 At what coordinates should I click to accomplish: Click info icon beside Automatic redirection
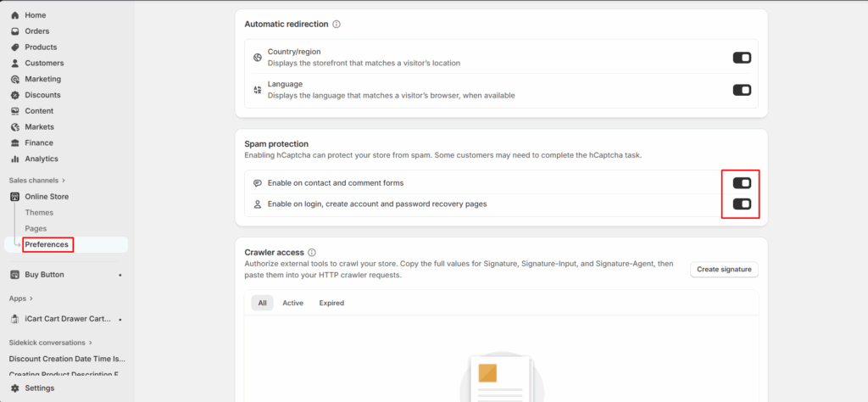[x=337, y=25]
